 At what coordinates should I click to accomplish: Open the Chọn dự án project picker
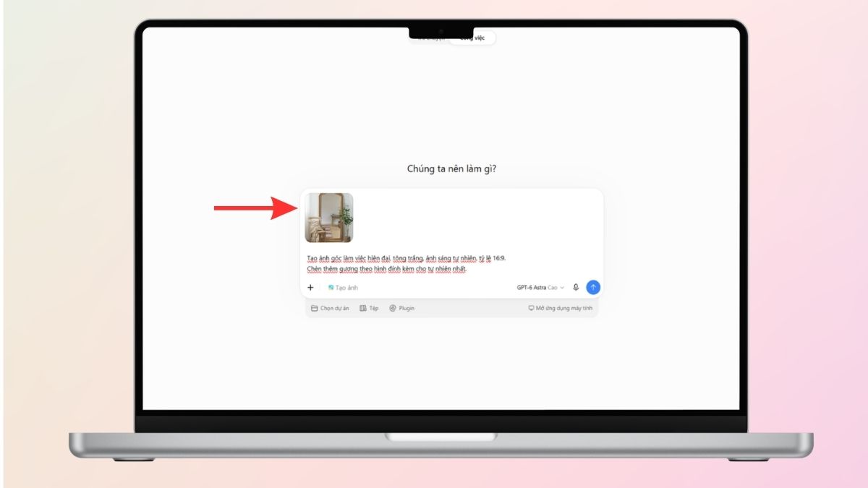point(330,308)
